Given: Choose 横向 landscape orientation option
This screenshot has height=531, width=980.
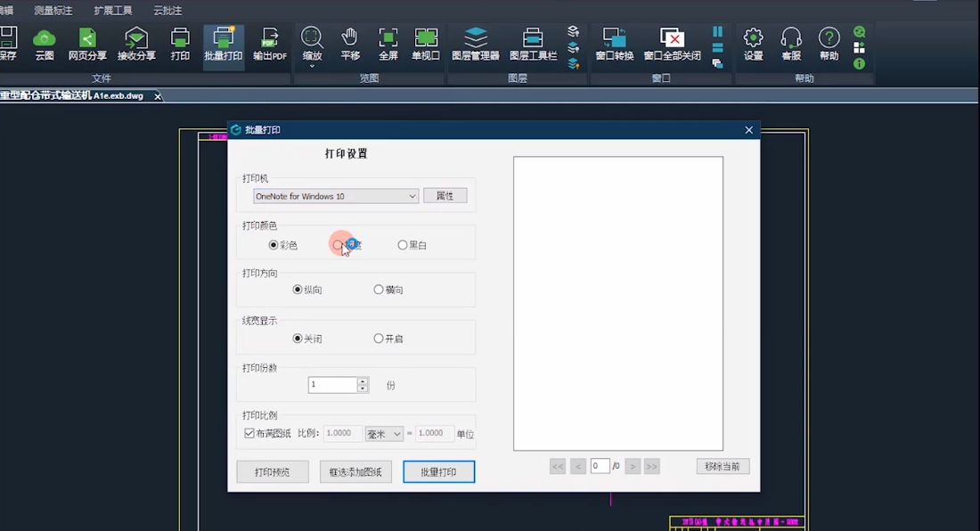Looking at the screenshot, I should 379,290.
